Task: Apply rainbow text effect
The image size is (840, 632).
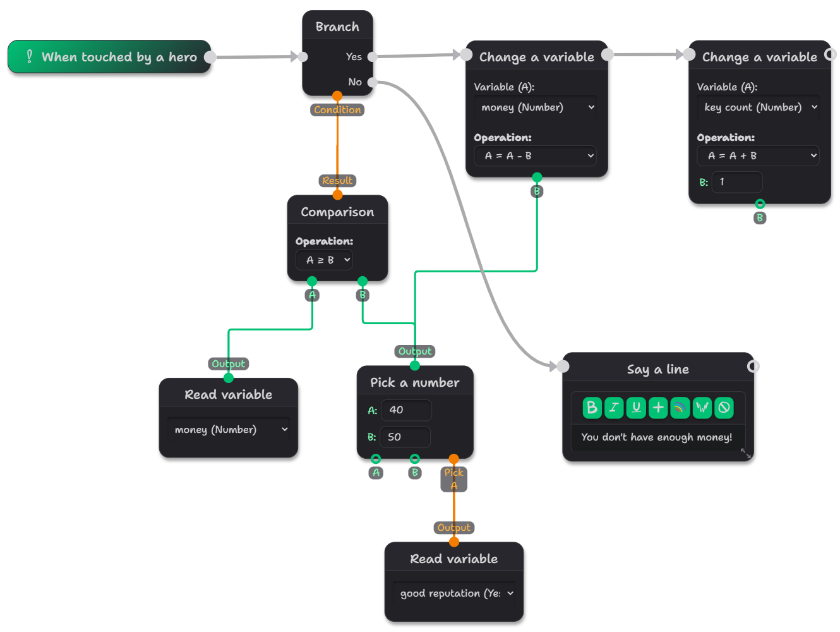Action: [680, 408]
